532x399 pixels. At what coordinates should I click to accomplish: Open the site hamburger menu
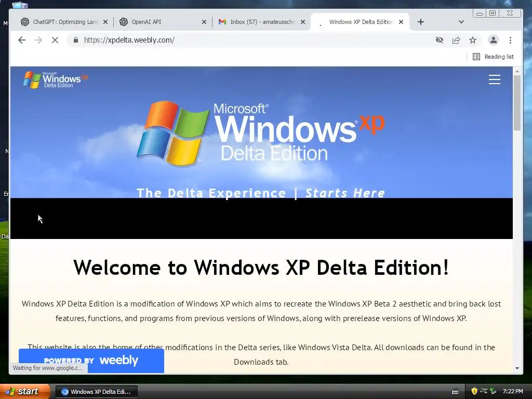point(495,79)
